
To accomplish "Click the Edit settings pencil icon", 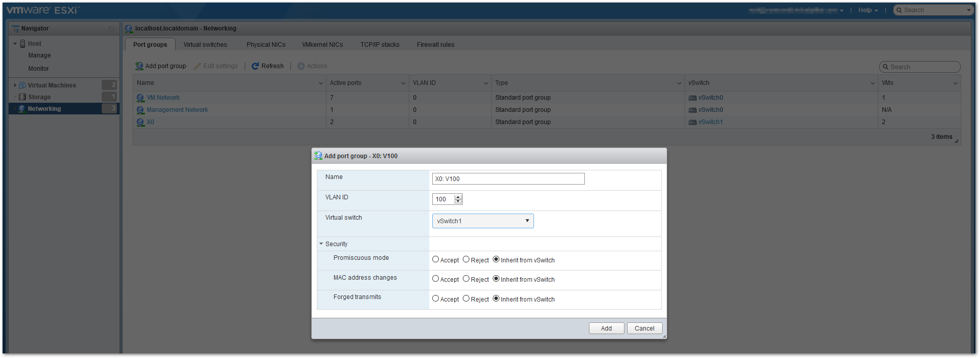I will tap(197, 66).
